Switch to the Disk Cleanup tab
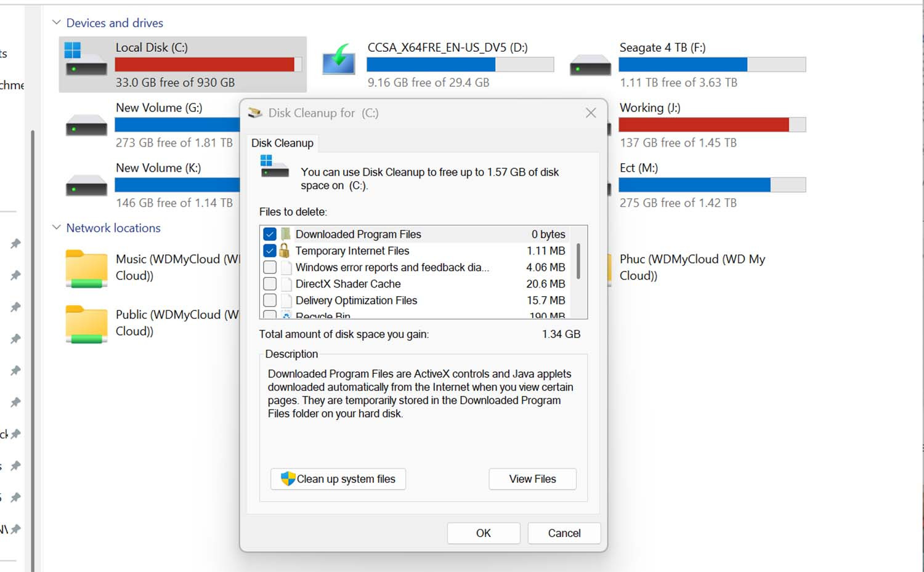 tap(282, 143)
